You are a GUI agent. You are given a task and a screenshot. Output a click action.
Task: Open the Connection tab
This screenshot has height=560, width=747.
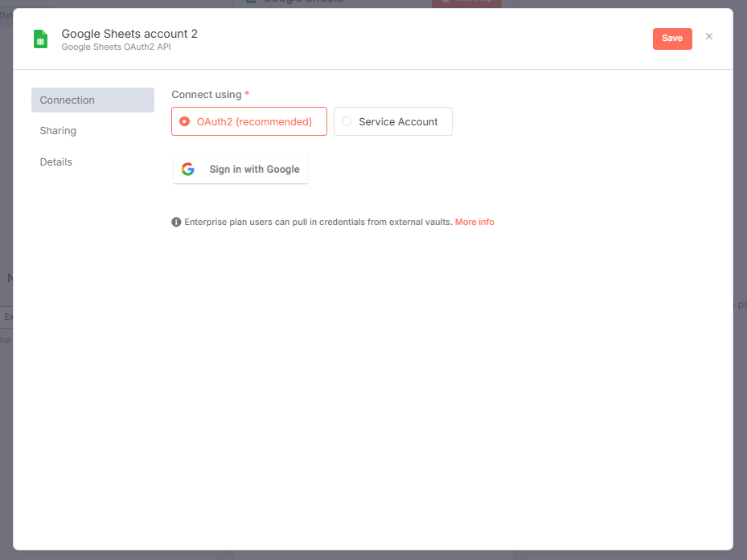tap(93, 100)
